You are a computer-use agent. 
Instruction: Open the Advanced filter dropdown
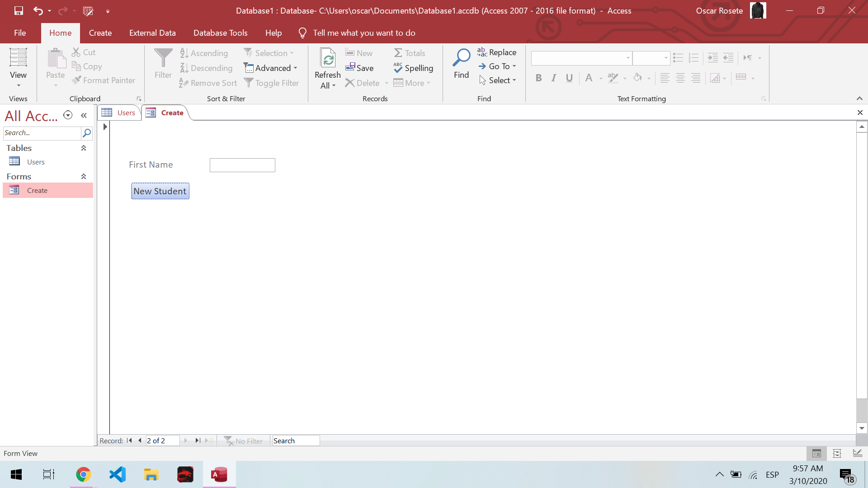tap(271, 68)
